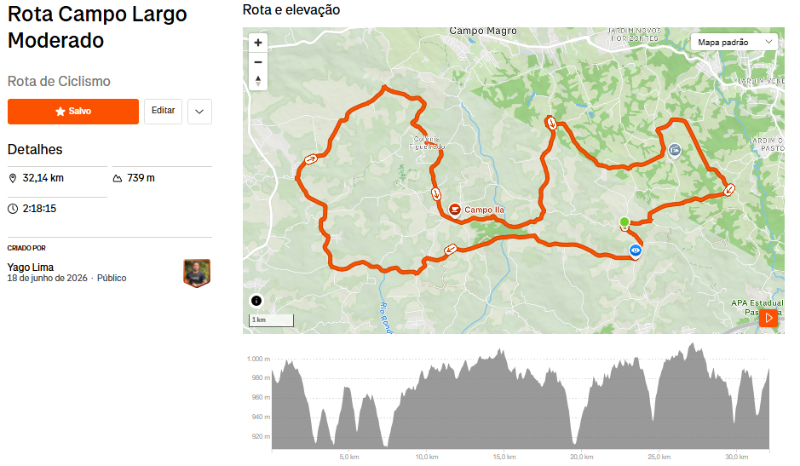Click Yago Lima's profile picture
The image size is (800, 466).
[x=197, y=273]
